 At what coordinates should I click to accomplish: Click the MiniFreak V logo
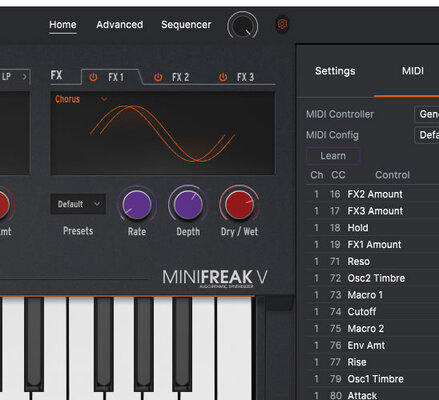(215, 278)
